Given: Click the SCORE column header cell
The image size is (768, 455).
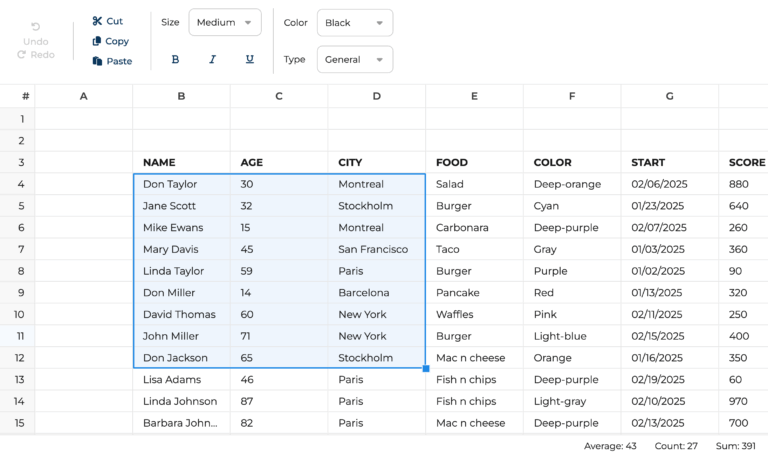Looking at the screenshot, I should pyautogui.click(x=746, y=162).
